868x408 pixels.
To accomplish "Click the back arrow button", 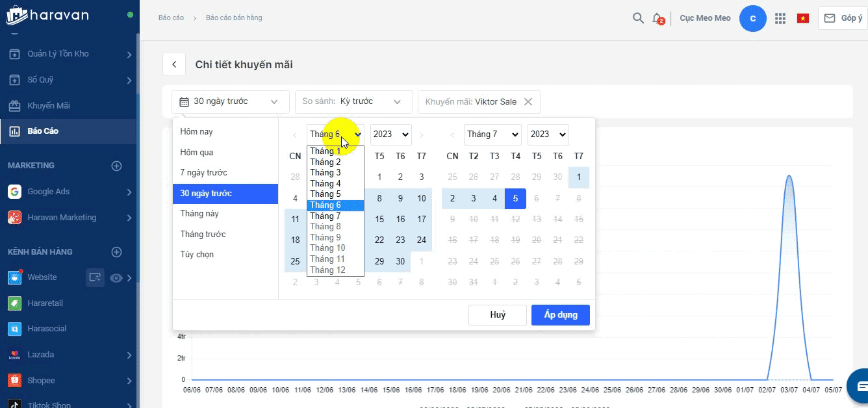I will pos(174,64).
